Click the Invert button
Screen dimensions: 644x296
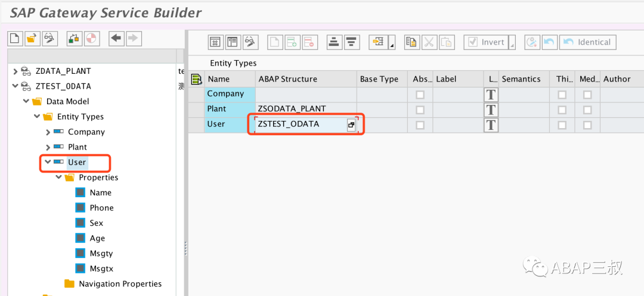[486, 42]
